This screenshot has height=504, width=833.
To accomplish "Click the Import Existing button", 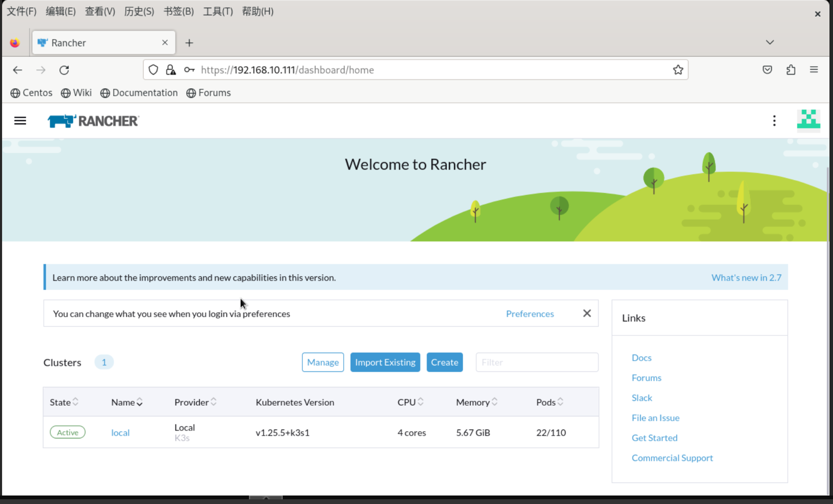I will pyautogui.click(x=385, y=362).
